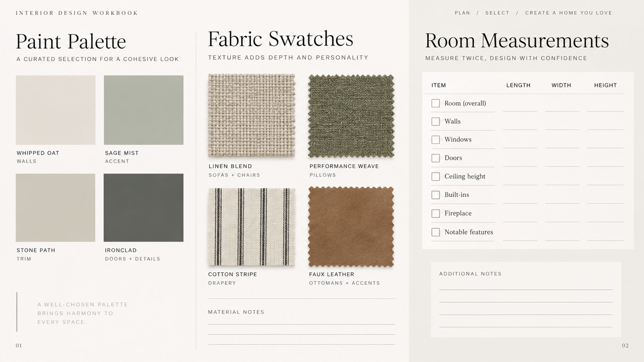Viewport: 644px width, 362px height.
Task: Select the Cotton Stripe fabric swatch
Action: click(x=252, y=227)
